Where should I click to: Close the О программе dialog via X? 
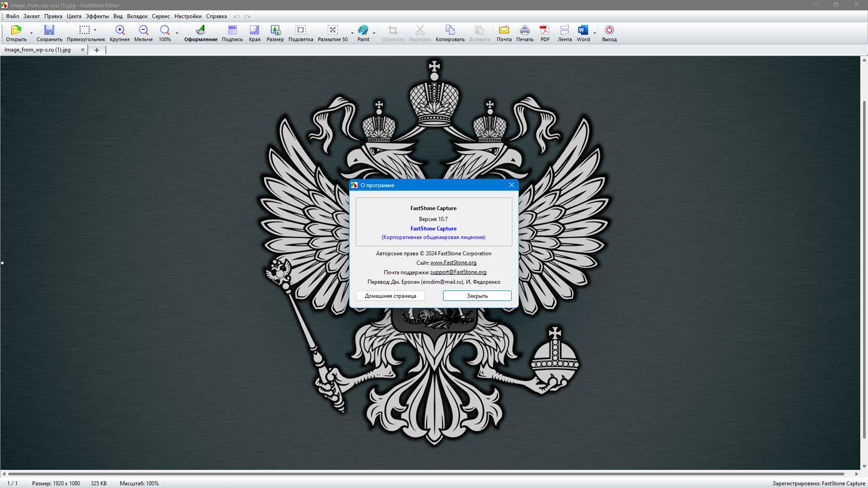[x=512, y=185]
